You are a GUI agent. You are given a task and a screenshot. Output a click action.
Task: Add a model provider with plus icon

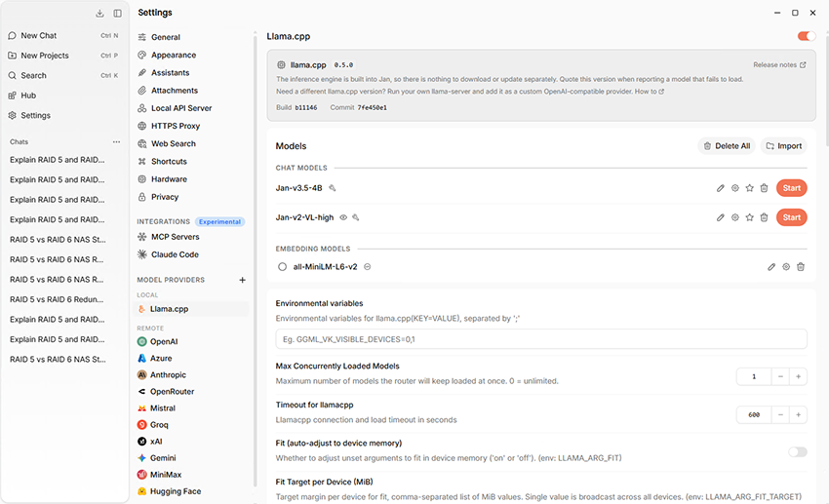tap(242, 280)
